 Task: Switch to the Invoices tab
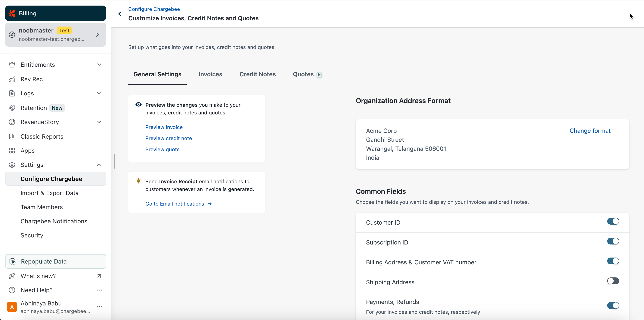coord(210,75)
